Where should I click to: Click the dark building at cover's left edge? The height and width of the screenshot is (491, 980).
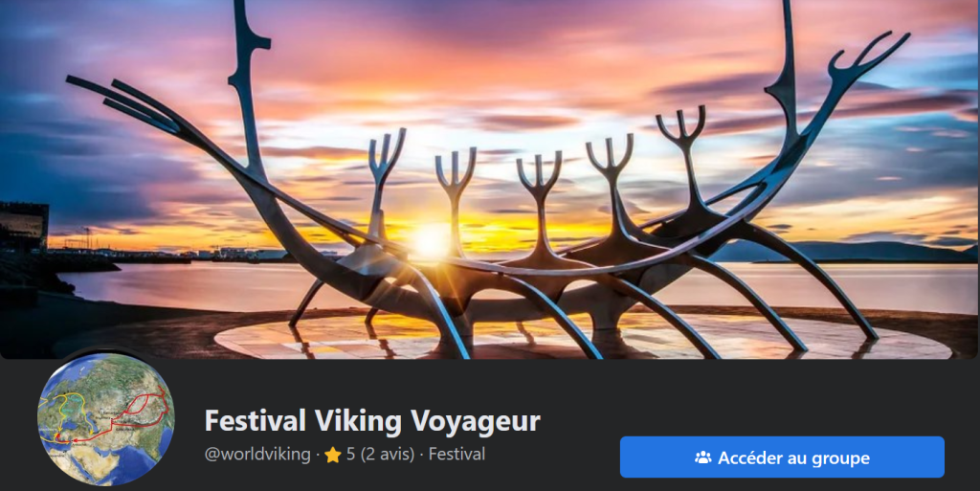[x=24, y=226]
